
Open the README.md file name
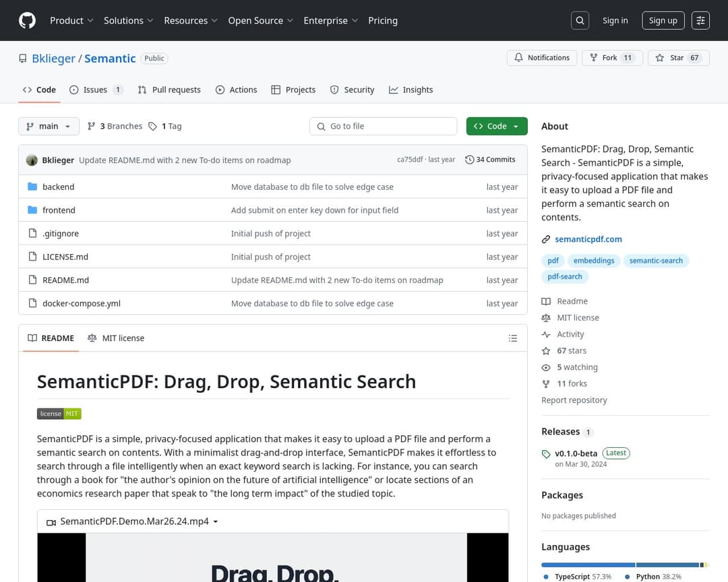[x=65, y=280]
